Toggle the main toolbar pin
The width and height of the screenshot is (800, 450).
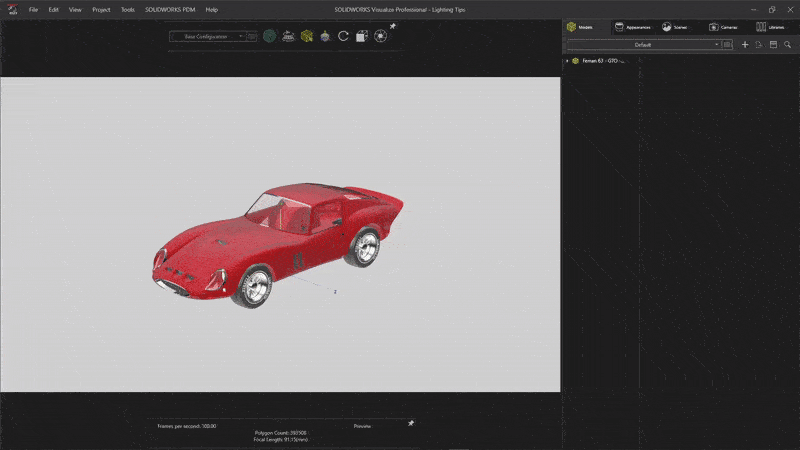coord(393,26)
